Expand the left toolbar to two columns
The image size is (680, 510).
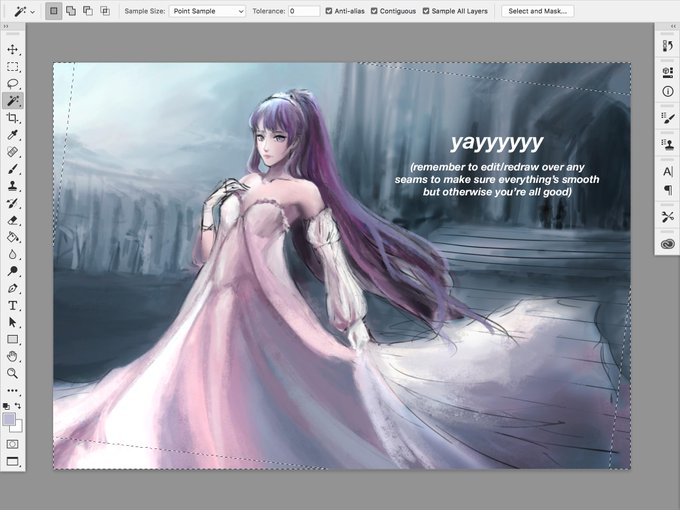pyautogui.click(x=6, y=26)
